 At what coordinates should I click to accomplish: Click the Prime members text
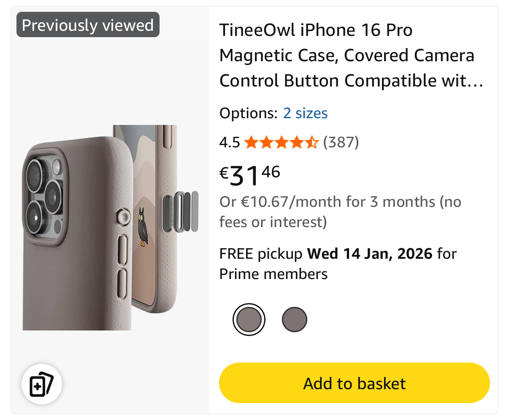pyautogui.click(x=273, y=274)
